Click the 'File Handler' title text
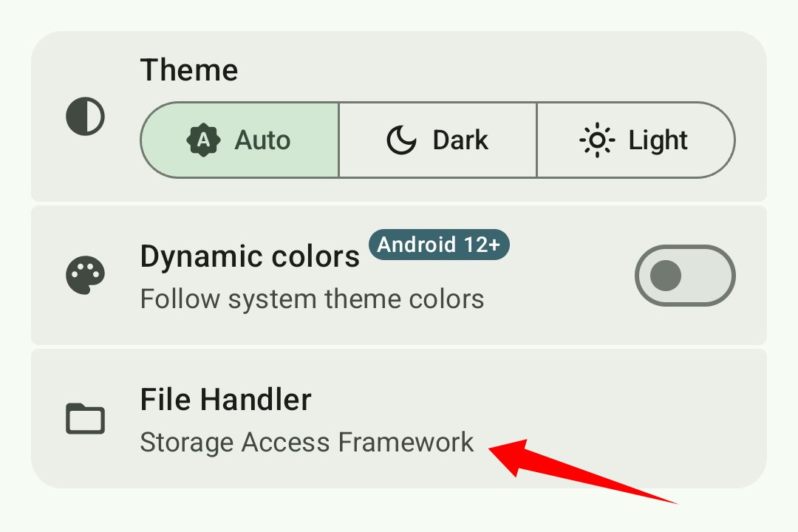Viewport: 798px width, 532px height. tap(225, 400)
